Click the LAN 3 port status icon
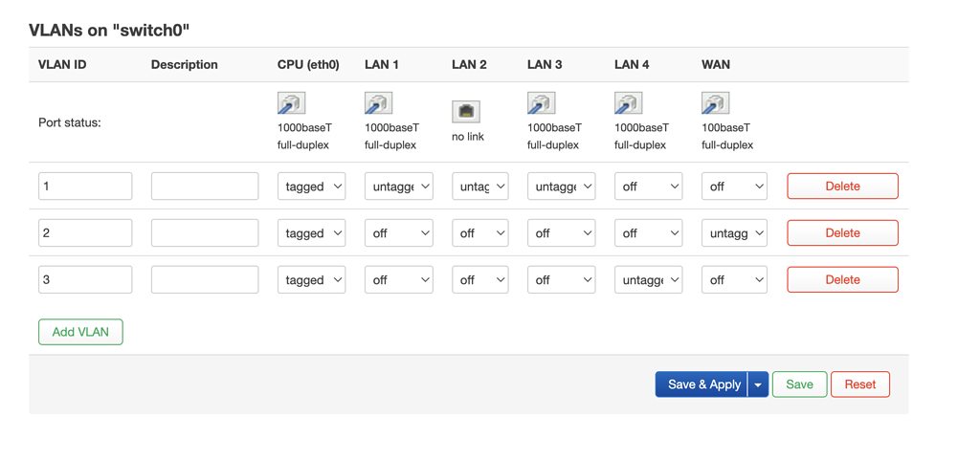The image size is (980, 461). (x=541, y=103)
